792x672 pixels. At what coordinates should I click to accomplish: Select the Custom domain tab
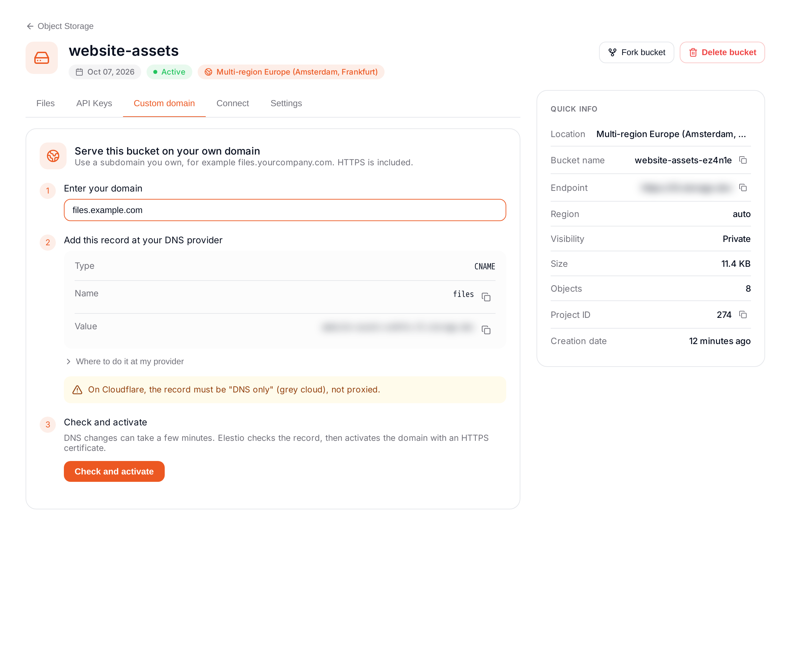click(x=164, y=103)
